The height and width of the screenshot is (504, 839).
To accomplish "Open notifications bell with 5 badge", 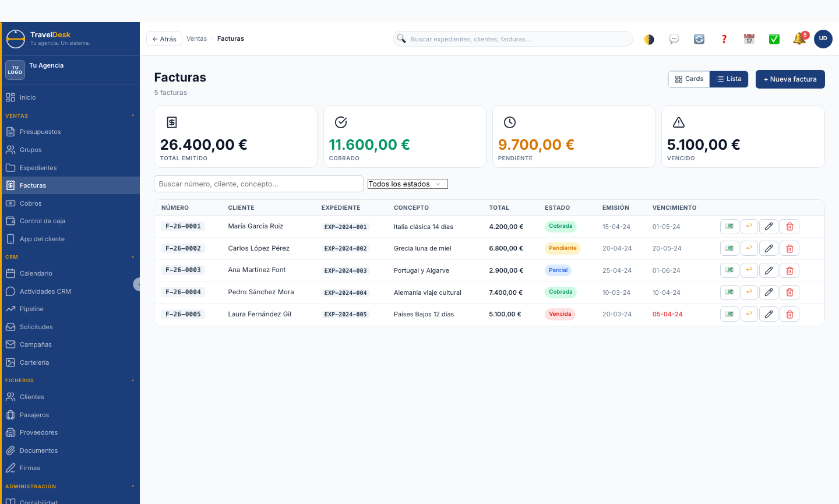I will click(799, 38).
